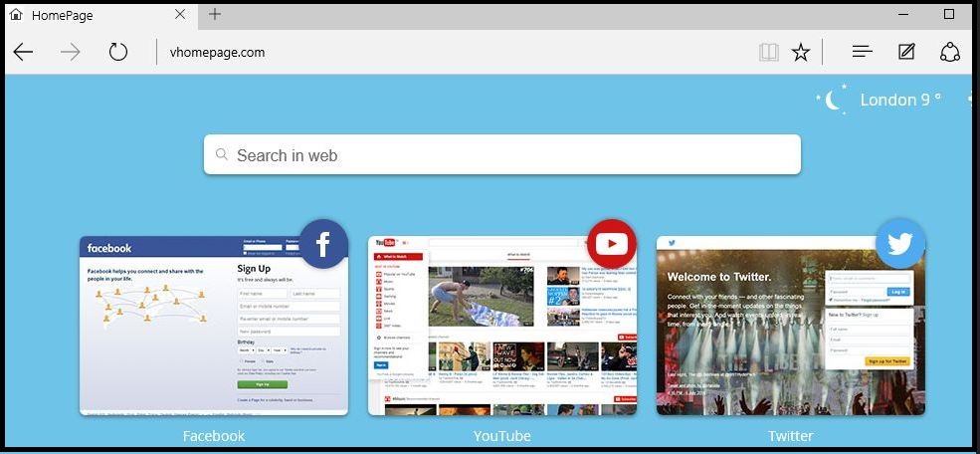Close the HomePage tab
The width and height of the screenshot is (980, 454).
click(x=180, y=14)
